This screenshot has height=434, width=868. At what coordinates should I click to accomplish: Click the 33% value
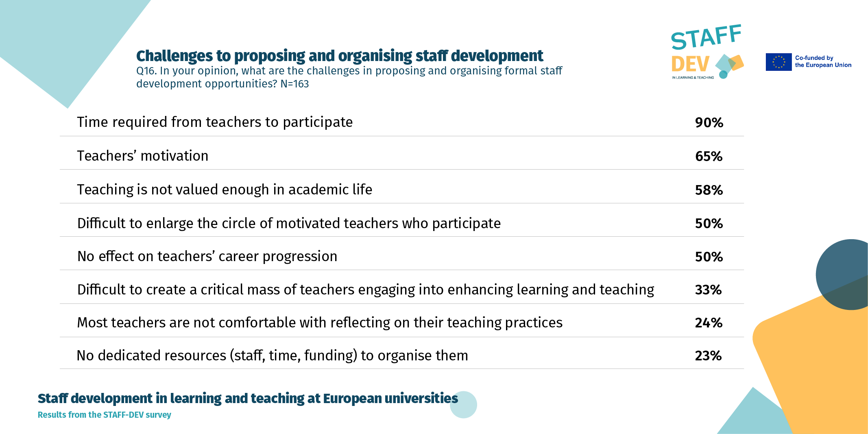[708, 290]
